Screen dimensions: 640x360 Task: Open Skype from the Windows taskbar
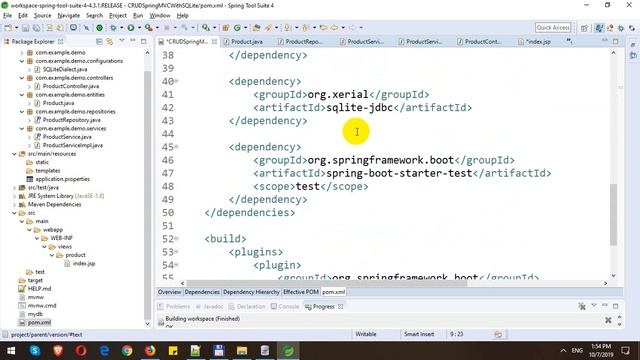tap(35, 351)
